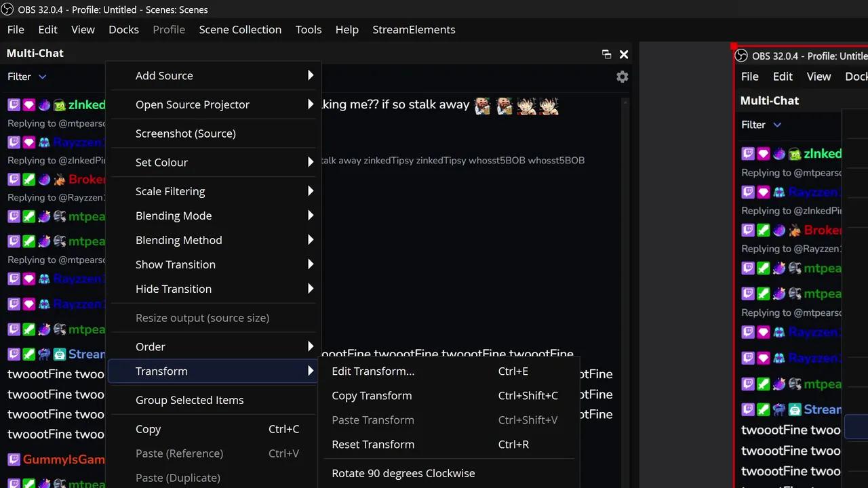Select Rotate 90 degrees Clockwise
868x488 pixels.
[448, 473]
